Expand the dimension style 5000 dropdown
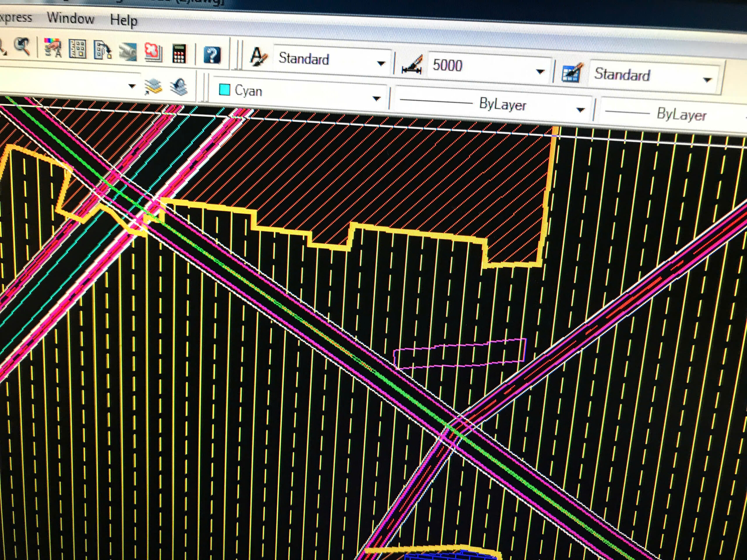The image size is (747, 560). pos(540,71)
